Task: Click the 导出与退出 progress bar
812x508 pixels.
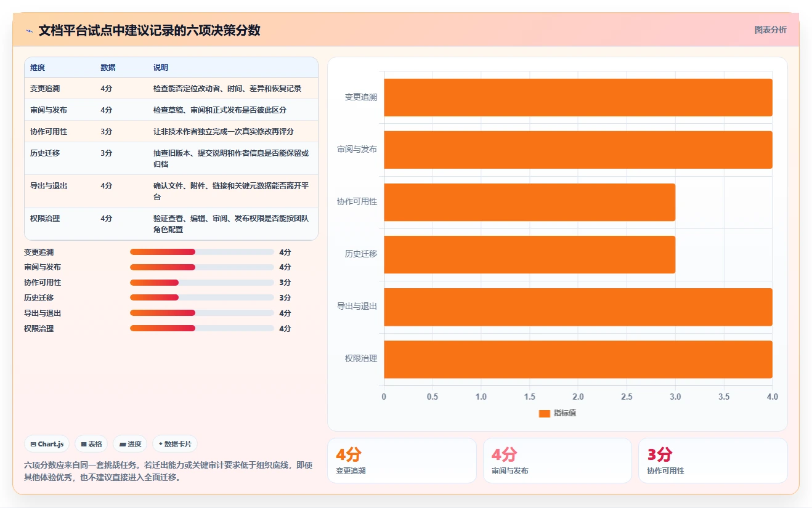Action: point(201,313)
